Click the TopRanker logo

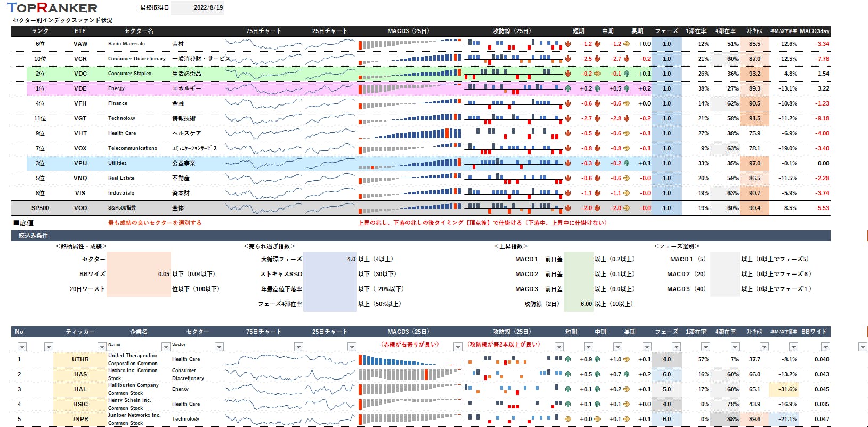pos(52,8)
